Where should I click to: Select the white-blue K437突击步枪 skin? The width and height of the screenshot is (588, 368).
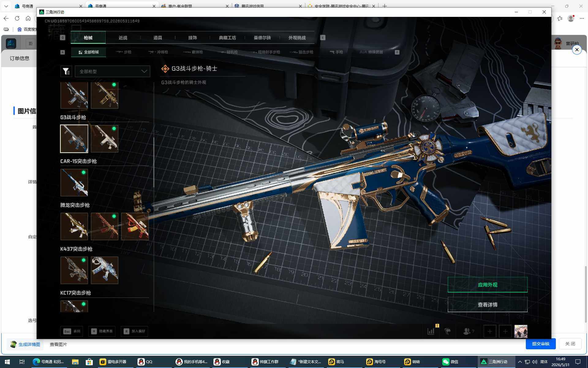click(104, 270)
